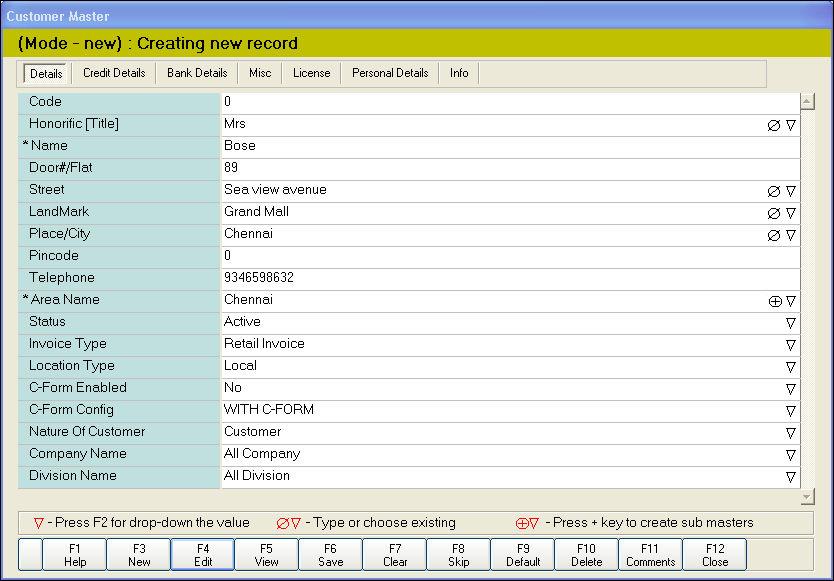Click the circle-slash icon in Street row
This screenshot has height=581, width=834.
click(773, 191)
